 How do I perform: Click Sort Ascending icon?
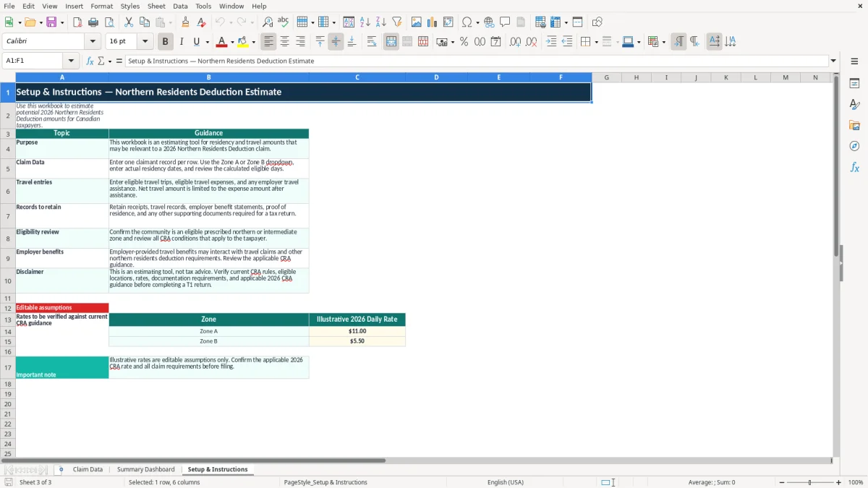coord(365,22)
